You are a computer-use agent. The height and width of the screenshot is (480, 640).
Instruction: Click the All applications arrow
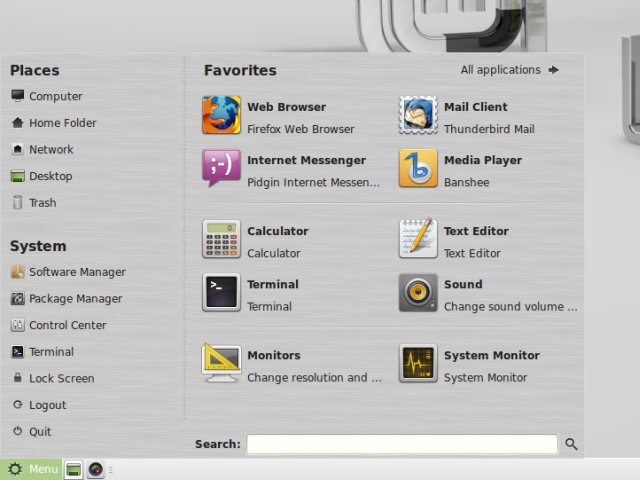[553, 70]
